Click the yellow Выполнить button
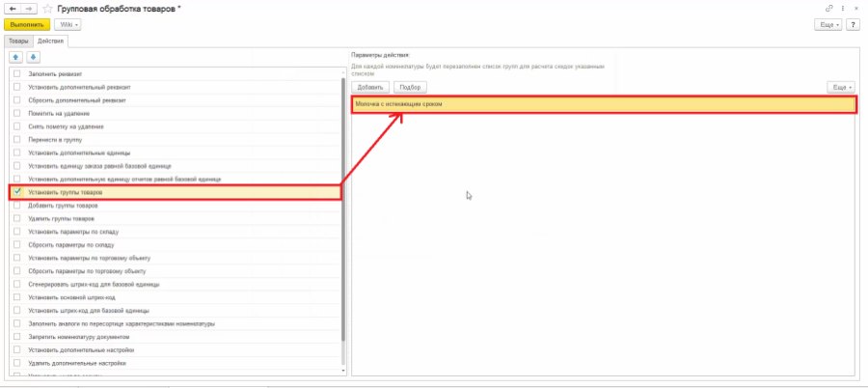The image size is (868, 388). coord(27,25)
